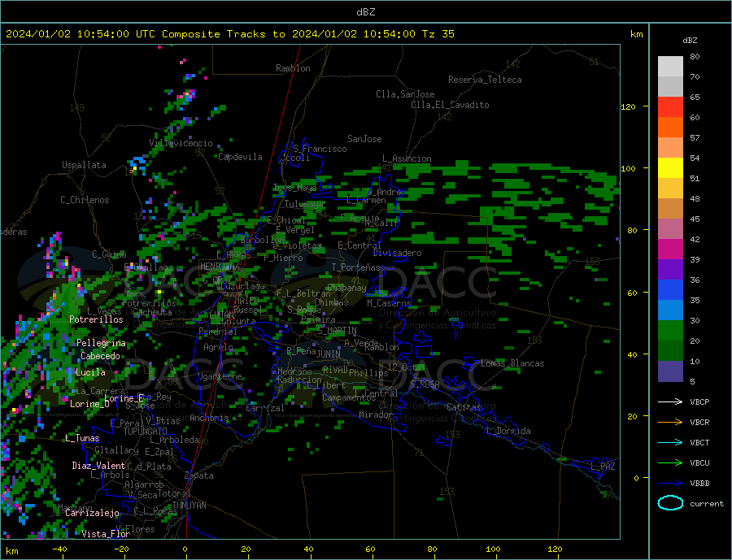The image size is (732, 560).
Task: Click the 'current' legend label
Action: coord(707,504)
